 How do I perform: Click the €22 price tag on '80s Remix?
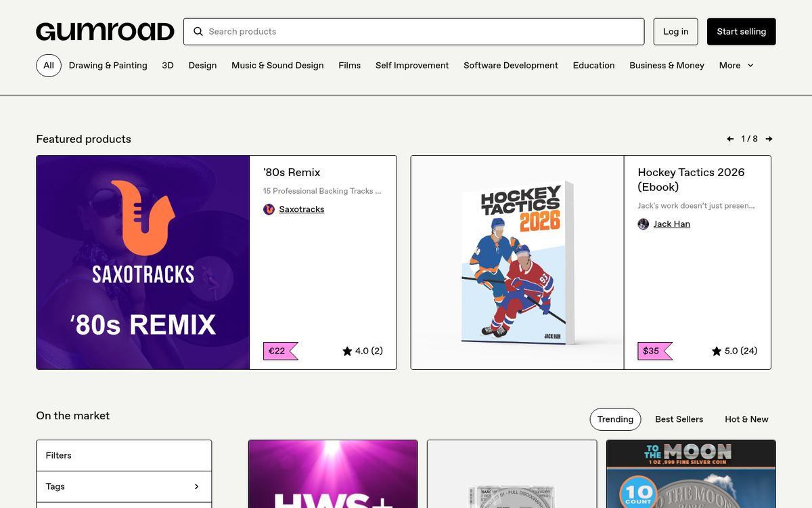[279, 351]
